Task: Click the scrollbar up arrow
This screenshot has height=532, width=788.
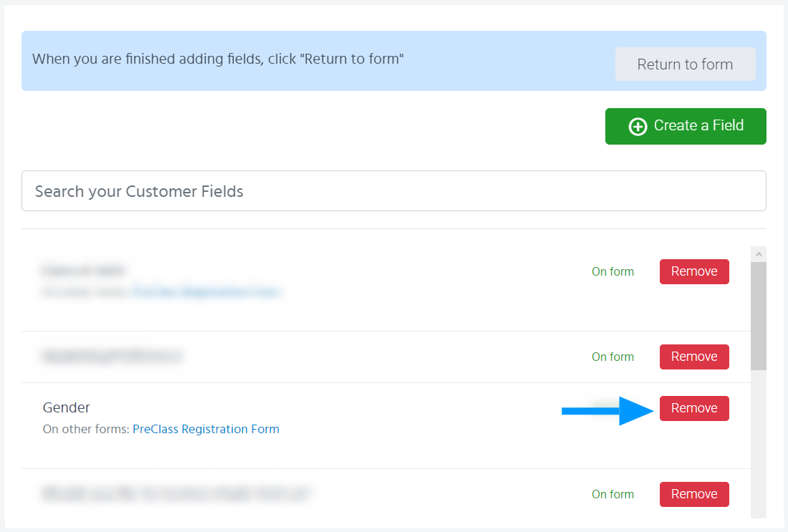Action: click(759, 254)
